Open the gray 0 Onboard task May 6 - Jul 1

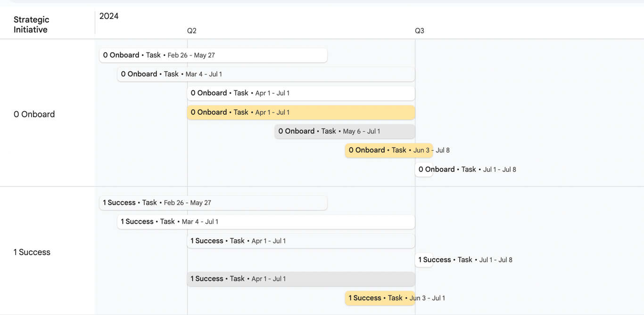click(x=345, y=131)
